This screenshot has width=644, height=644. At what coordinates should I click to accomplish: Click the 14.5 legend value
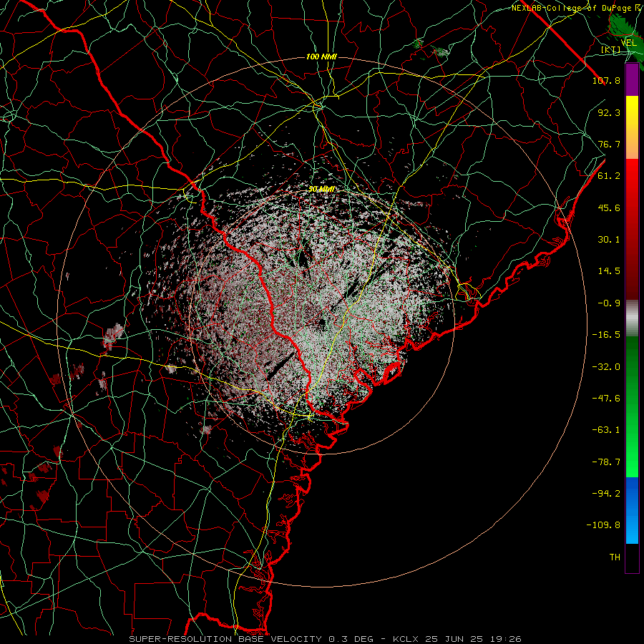point(609,271)
